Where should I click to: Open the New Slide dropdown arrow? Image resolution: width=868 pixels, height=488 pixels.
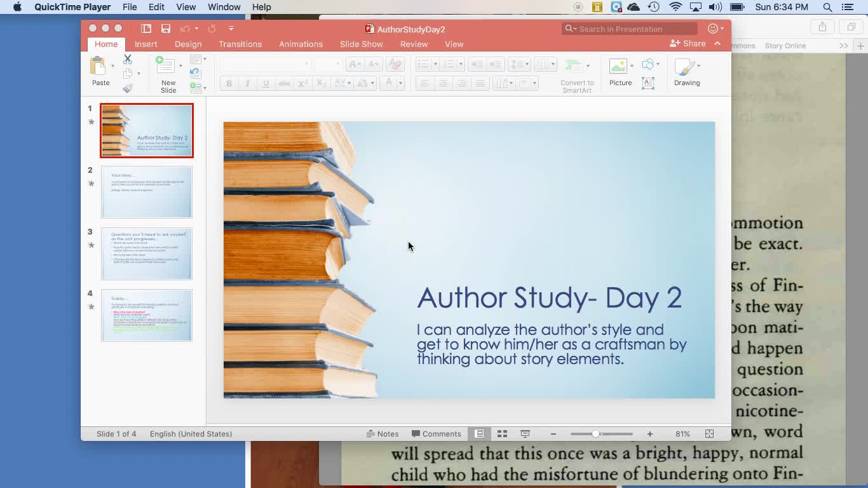pos(180,66)
